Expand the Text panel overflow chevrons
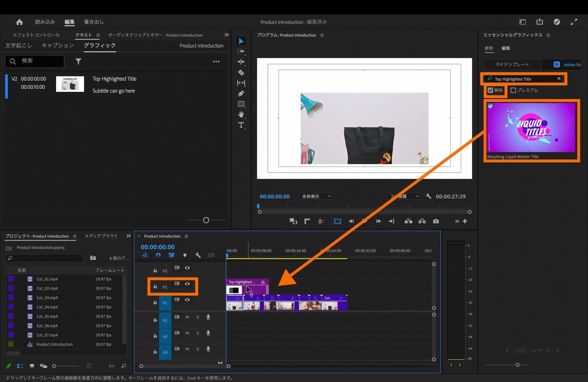588x382 pixels. [x=226, y=35]
